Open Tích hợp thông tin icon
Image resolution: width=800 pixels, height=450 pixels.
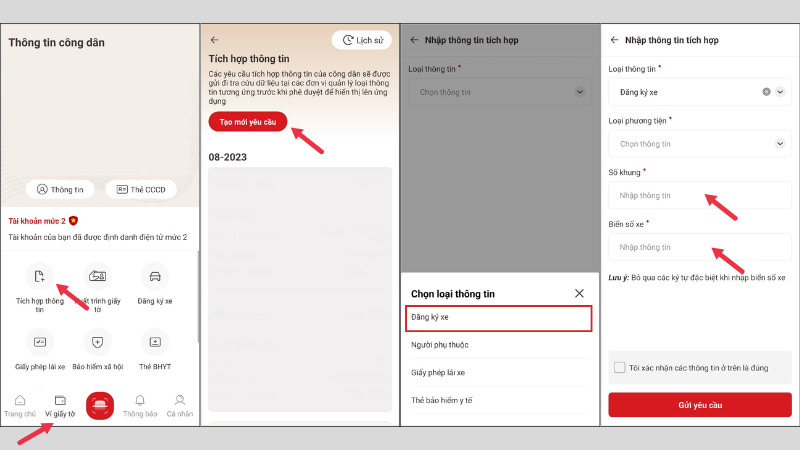[40, 276]
